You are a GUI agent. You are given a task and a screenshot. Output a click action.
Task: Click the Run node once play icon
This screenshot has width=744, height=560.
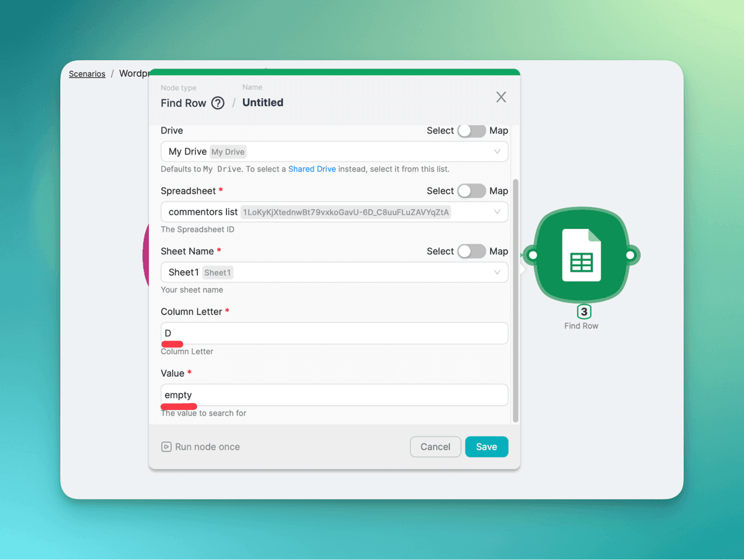pyautogui.click(x=166, y=447)
